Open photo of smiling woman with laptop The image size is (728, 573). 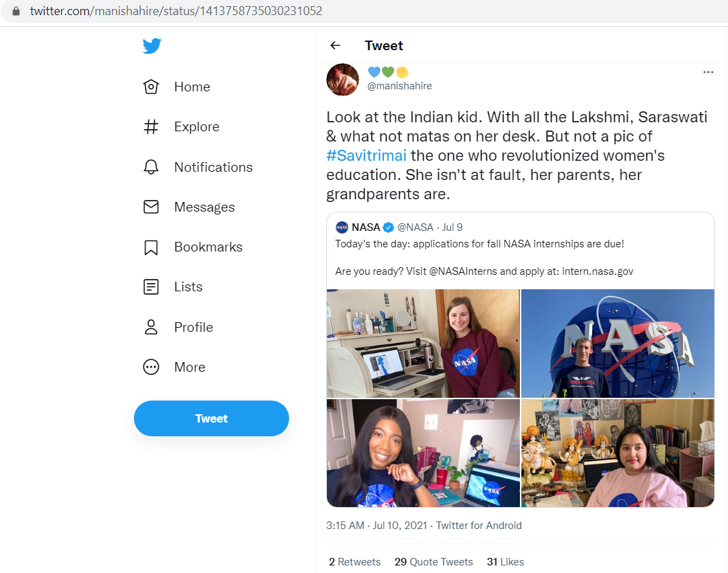click(424, 453)
